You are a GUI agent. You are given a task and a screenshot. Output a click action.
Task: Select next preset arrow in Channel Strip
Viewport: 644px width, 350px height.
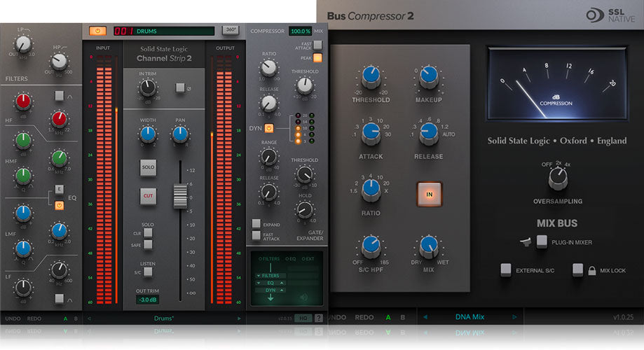click(239, 318)
